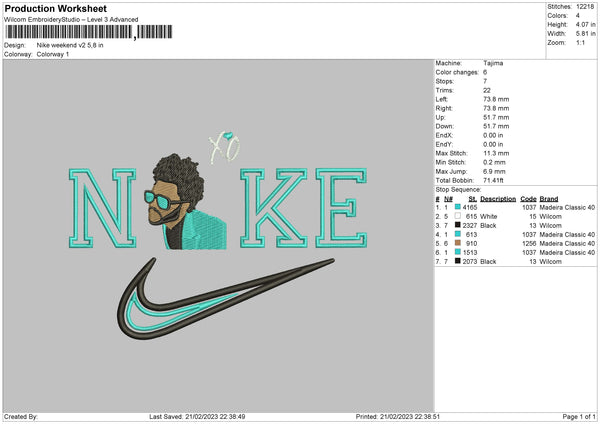Select the White swatch in row 615
The image size is (600, 424).
458,216
